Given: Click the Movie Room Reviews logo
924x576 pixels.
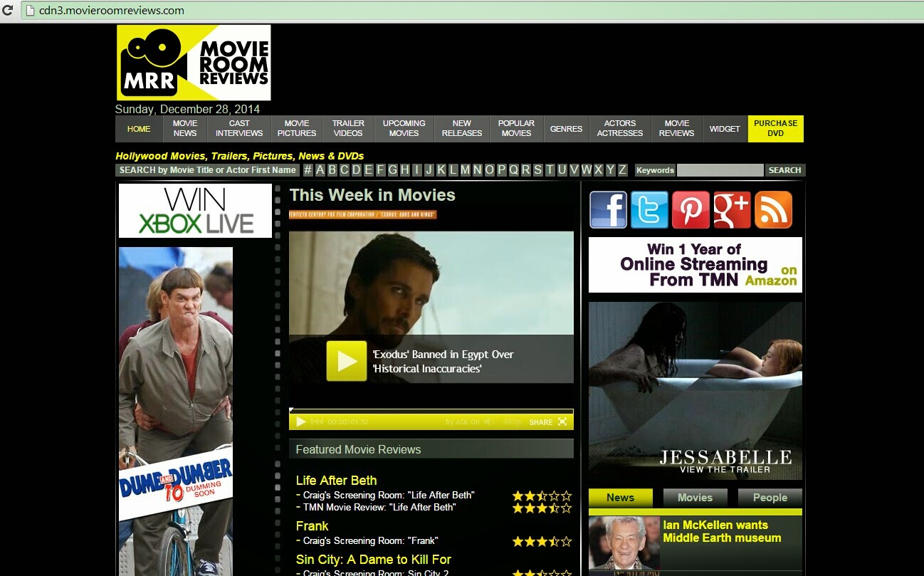Looking at the screenshot, I should pos(194,63).
